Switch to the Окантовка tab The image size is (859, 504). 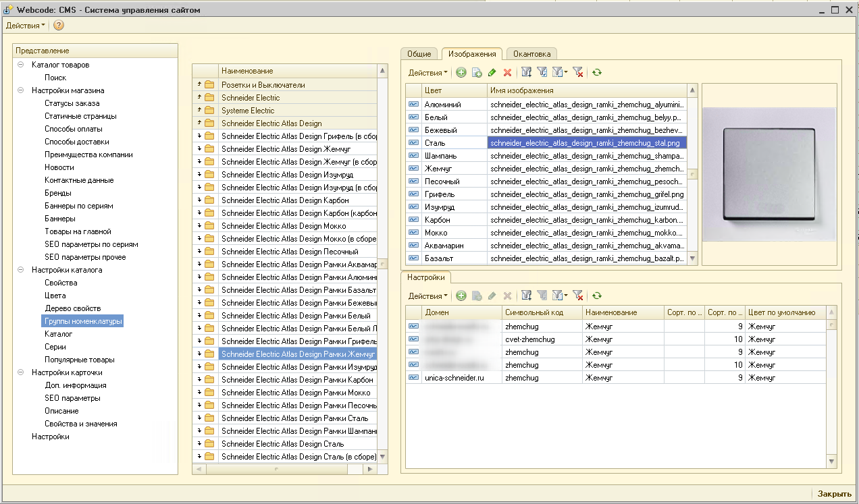[531, 54]
